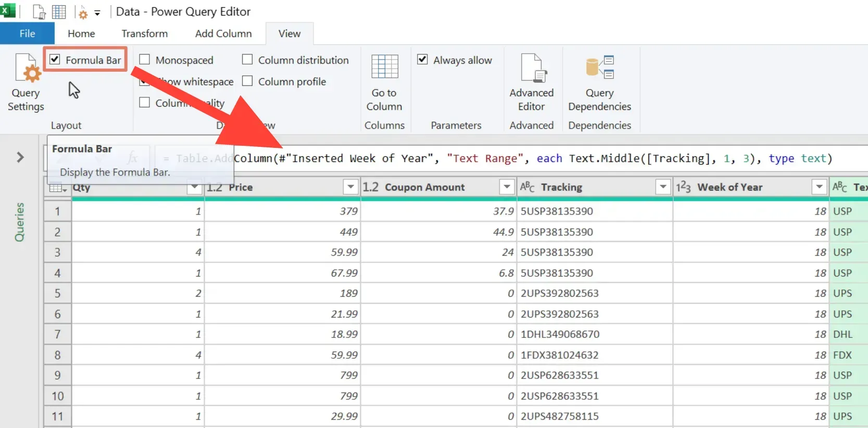
Task: Open the Add Column tab
Action: pos(223,34)
